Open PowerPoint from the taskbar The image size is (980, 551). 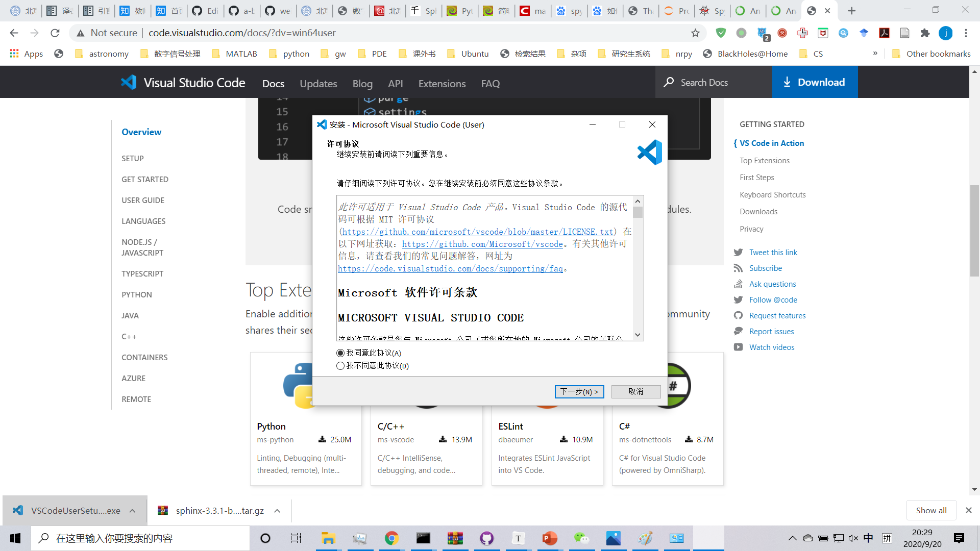pos(550,538)
